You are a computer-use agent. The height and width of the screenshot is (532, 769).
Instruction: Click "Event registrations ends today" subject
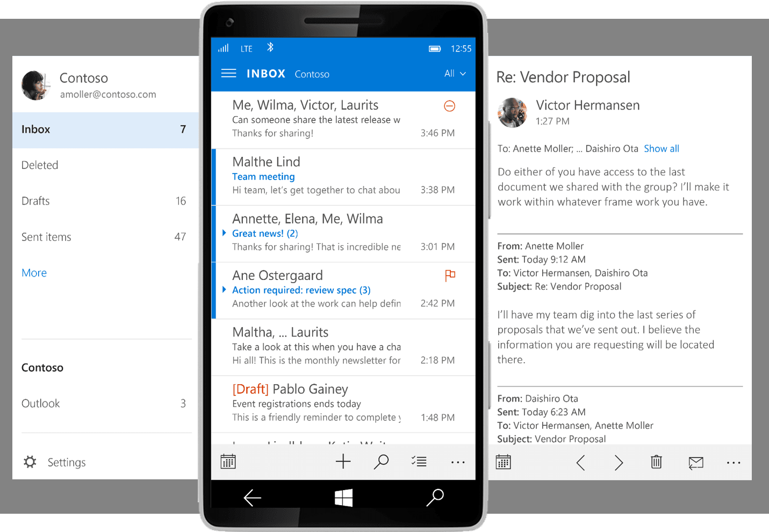coord(297,404)
